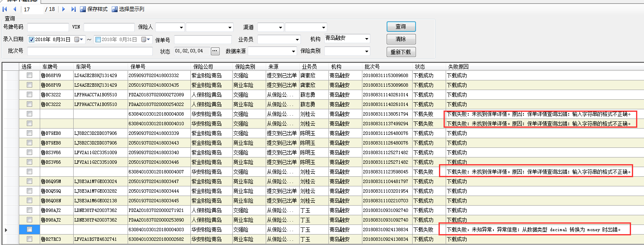The height and width of the screenshot is (245, 644).
Task: Open the 业务员 dropdown
Action: (x=297, y=40)
